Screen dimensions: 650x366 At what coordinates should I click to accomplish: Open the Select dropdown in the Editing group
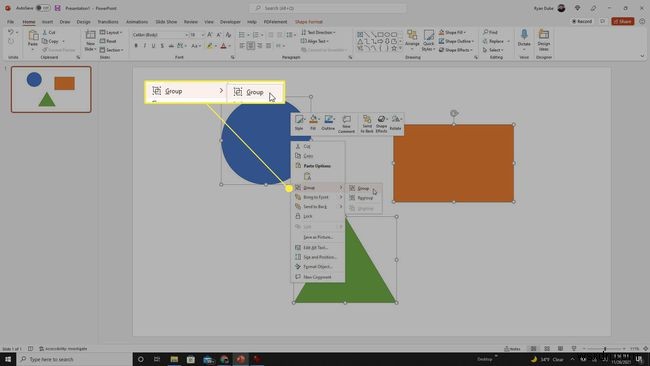pos(493,50)
